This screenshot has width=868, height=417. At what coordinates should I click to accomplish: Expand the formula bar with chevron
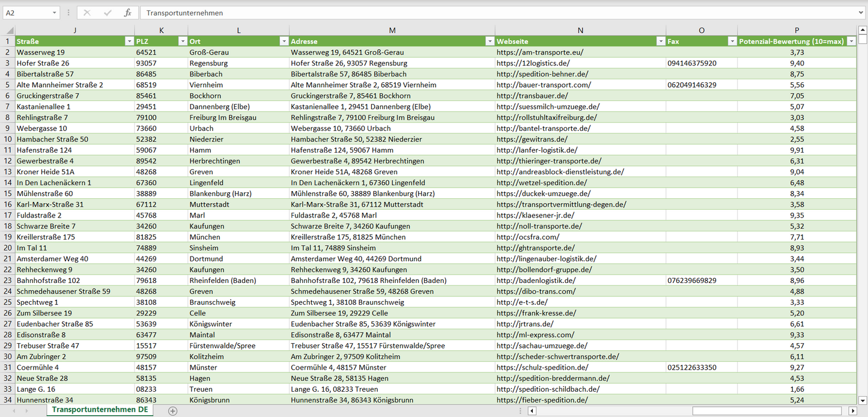point(861,13)
